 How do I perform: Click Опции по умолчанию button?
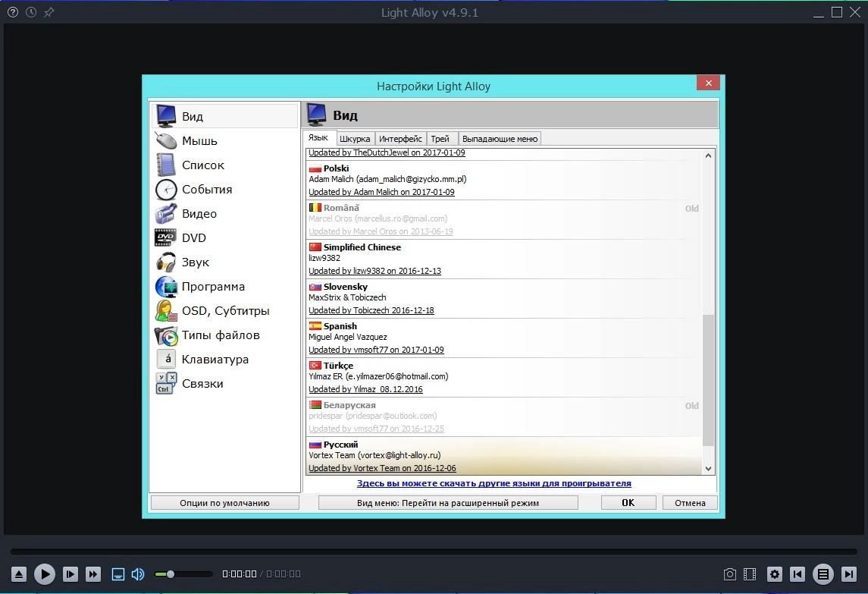point(224,502)
